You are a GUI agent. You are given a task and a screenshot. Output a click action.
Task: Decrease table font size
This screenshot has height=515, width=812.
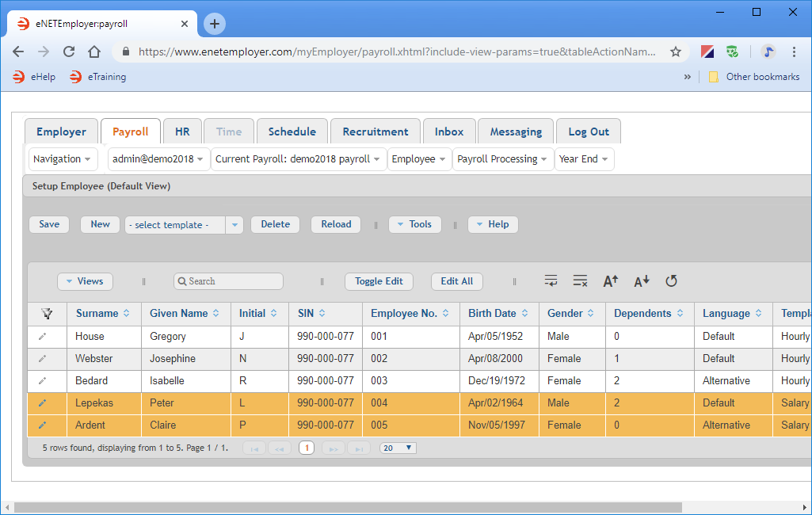641,281
